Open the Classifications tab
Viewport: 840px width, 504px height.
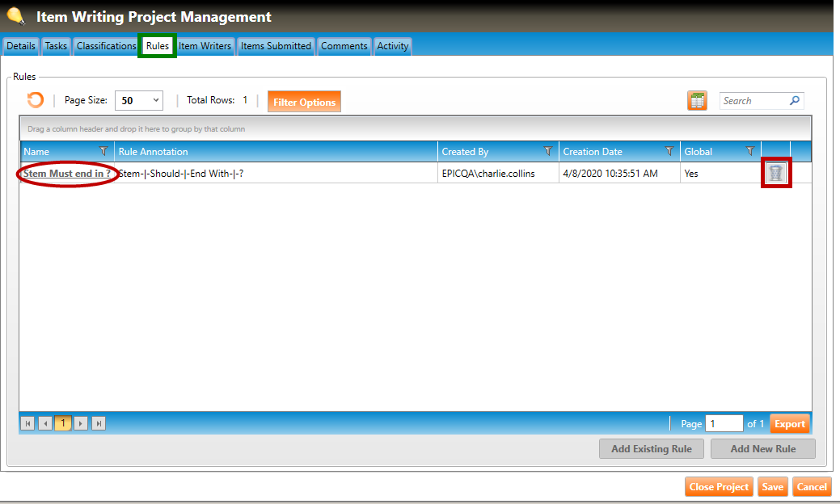[106, 46]
